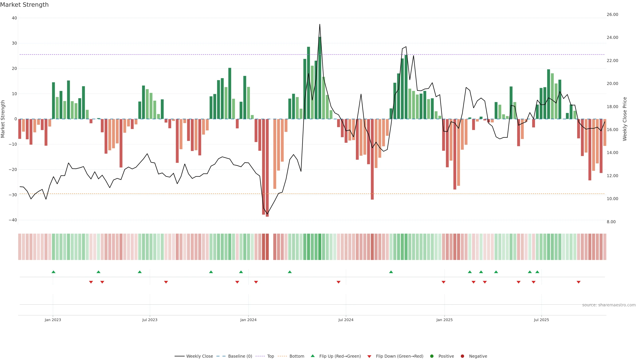Click the Flip Down marker just before Jul 2024
The image size is (644, 362).
338,282
